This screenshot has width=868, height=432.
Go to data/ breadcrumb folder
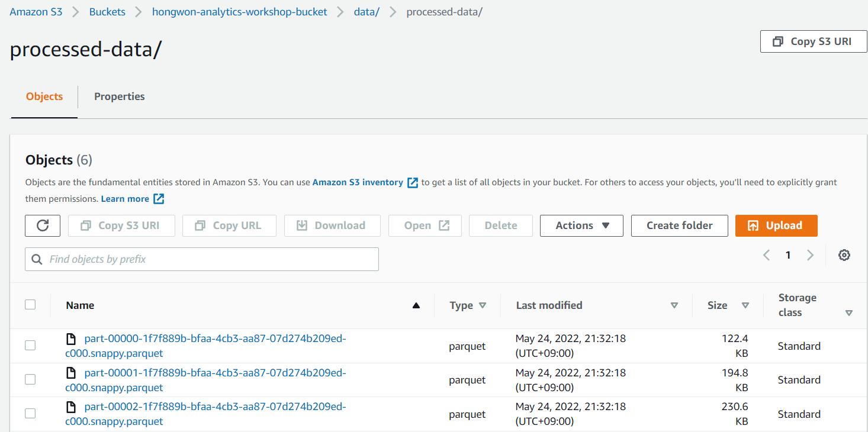(367, 12)
